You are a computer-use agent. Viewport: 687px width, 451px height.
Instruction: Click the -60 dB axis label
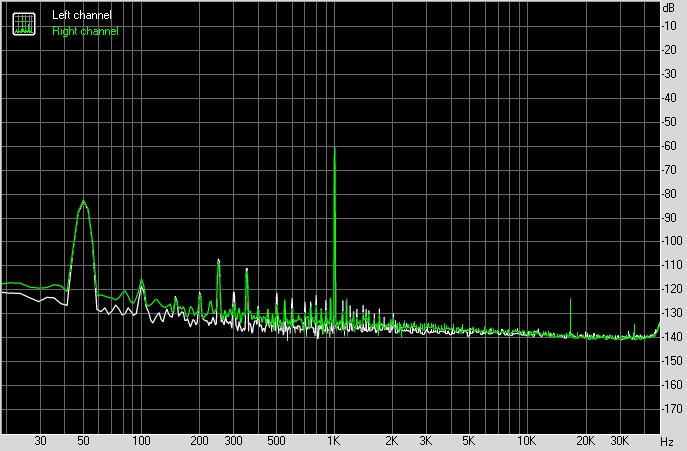coord(672,146)
